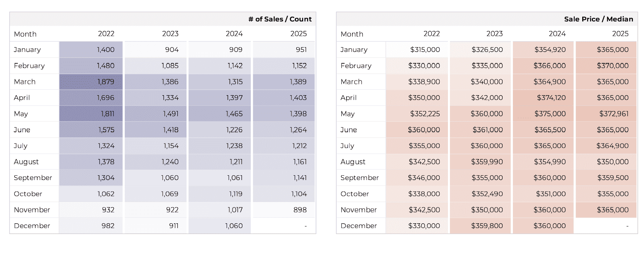Select the darkest cell showing 1,879 sales

(106, 82)
